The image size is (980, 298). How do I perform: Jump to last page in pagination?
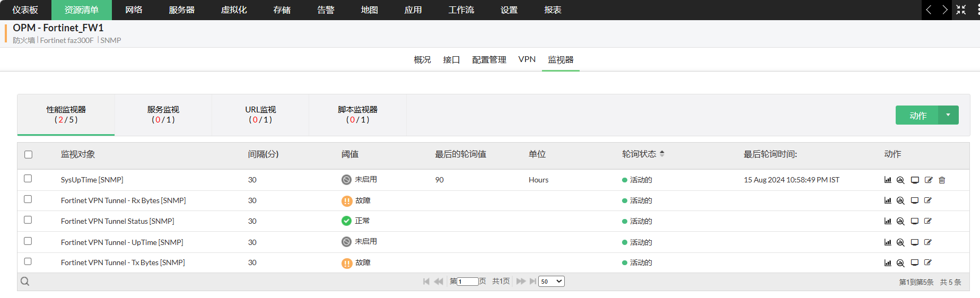(x=532, y=282)
